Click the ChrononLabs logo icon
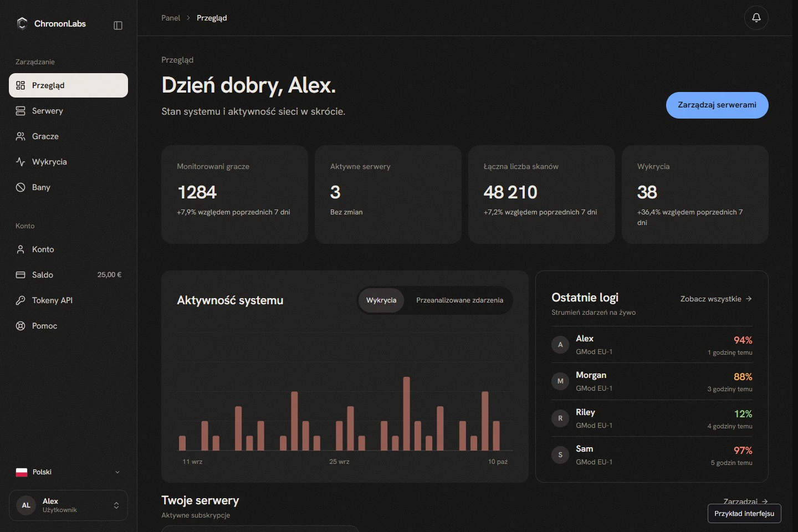This screenshot has width=798, height=532. point(22,23)
